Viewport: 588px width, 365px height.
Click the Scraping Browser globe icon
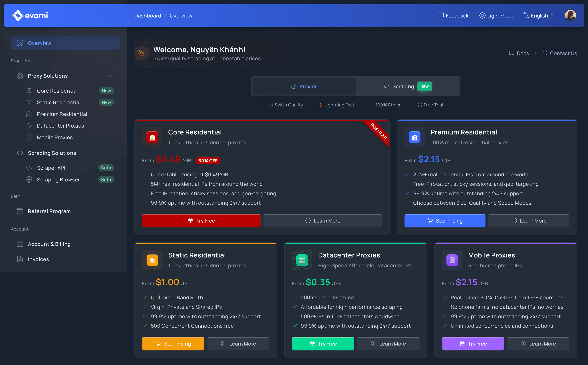tap(29, 179)
